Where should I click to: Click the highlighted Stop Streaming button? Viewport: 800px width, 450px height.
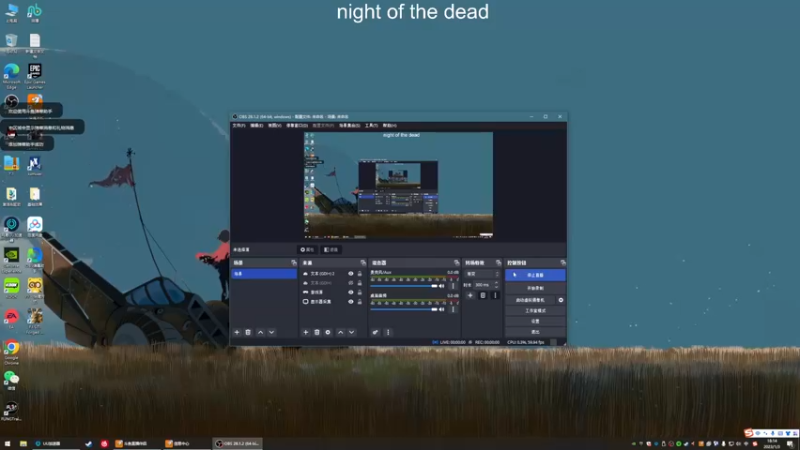point(535,275)
